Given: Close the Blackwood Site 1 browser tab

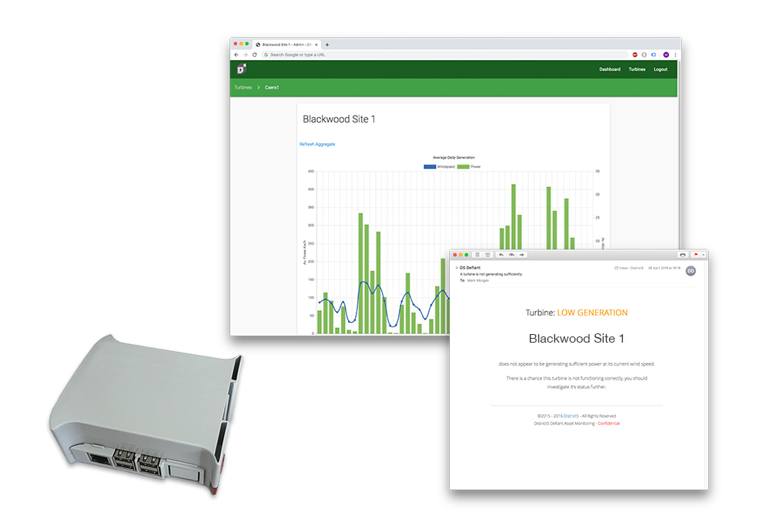Looking at the screenshot, I should pyautogui.click(x=316, y=45).
